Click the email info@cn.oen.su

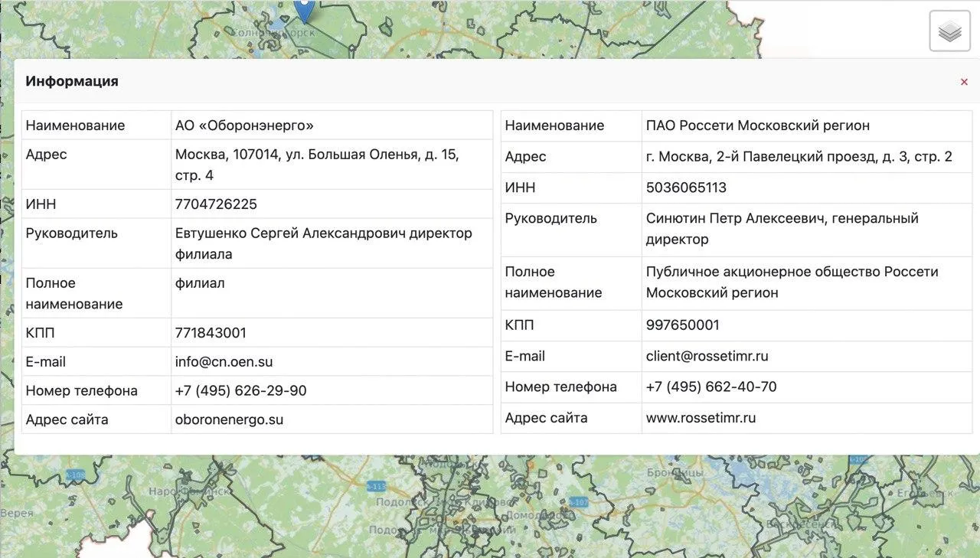point(224,362)
